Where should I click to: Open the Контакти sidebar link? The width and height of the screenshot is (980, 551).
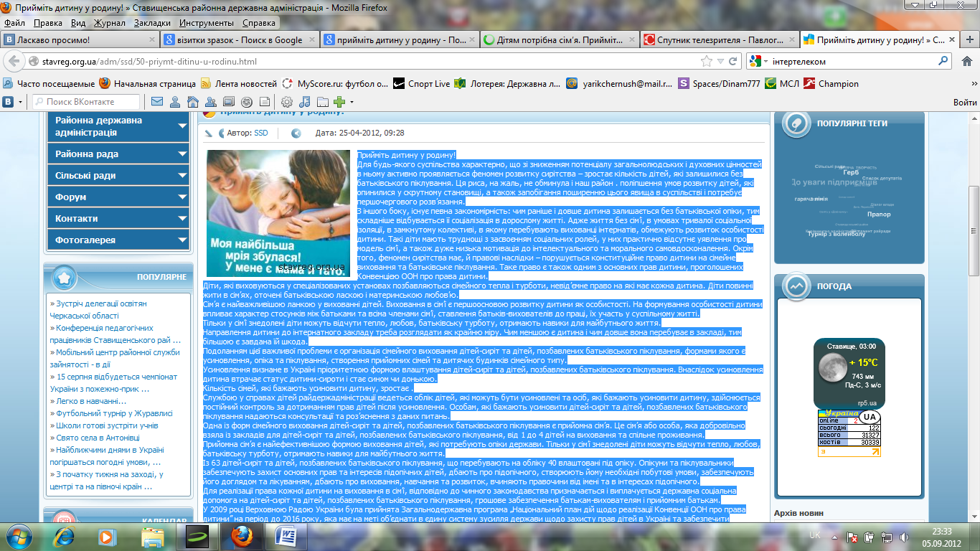(x=77, y=219)
